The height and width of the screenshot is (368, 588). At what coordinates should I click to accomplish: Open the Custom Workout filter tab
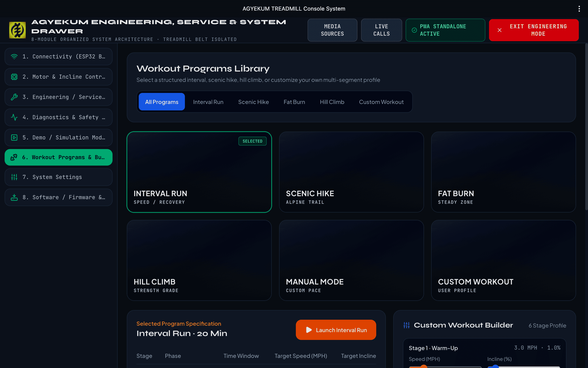(x=381, y=102)
